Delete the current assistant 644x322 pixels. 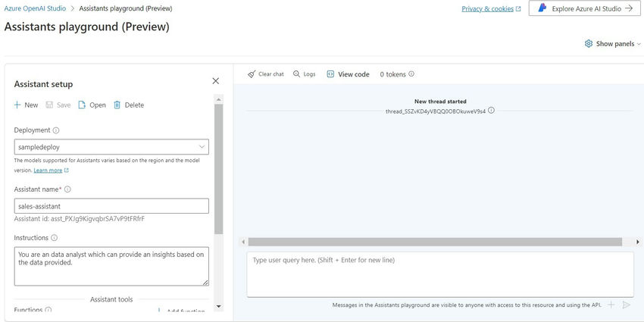(129, 105)
